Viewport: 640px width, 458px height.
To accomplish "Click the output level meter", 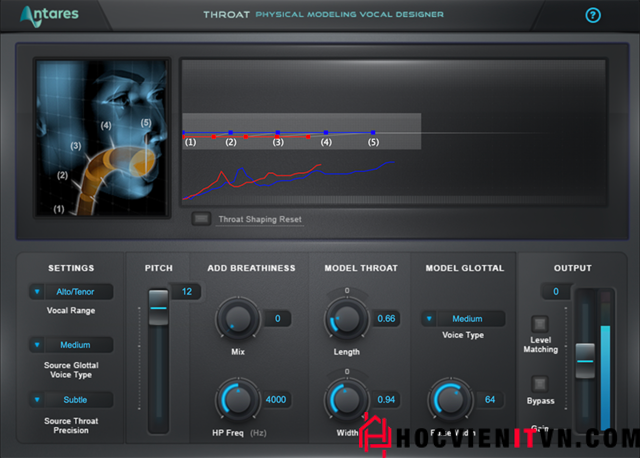I will pyautogui.click(x=605, y=360).
